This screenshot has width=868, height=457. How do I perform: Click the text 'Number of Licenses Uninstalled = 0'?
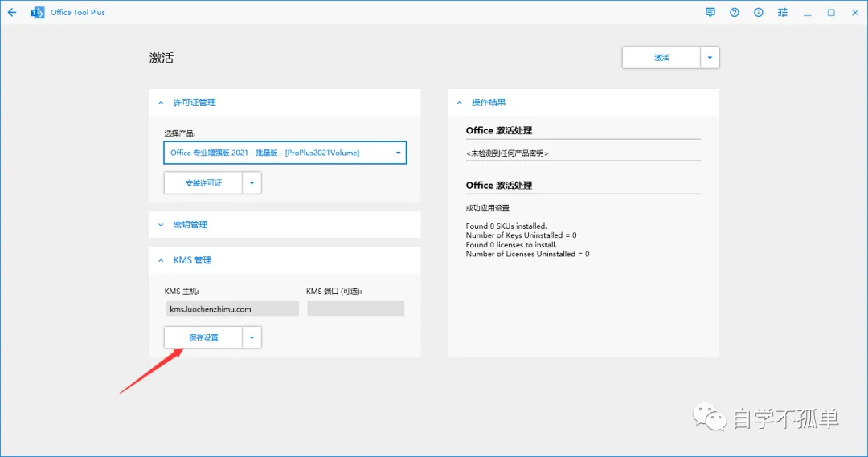point(527,254)
